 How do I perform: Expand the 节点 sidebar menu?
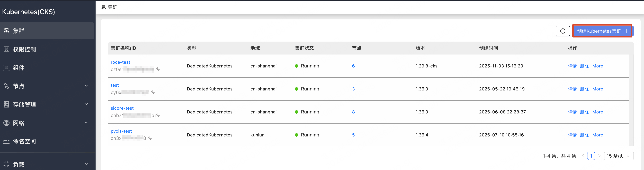click(86, 86)
